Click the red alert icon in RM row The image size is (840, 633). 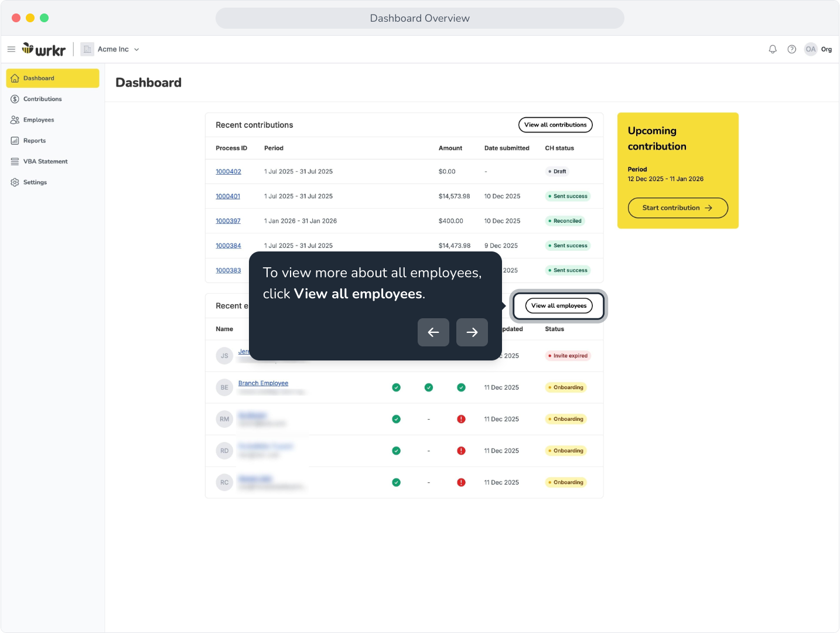click(461, 419)
